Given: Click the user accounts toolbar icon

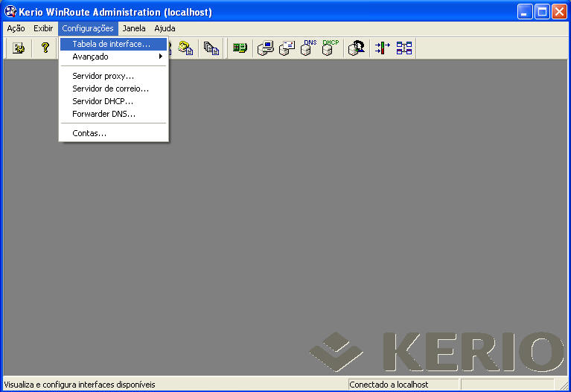Looking at the screenshot, I should [x=357, y=48].
